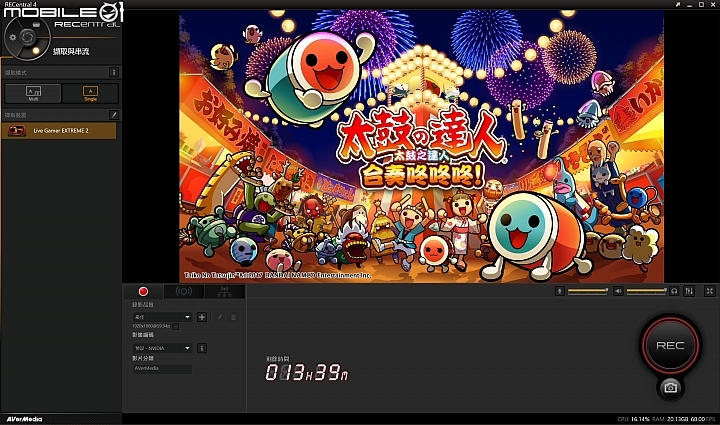
Task: Open the audio mixer settings icon
Action: point(689,291)
